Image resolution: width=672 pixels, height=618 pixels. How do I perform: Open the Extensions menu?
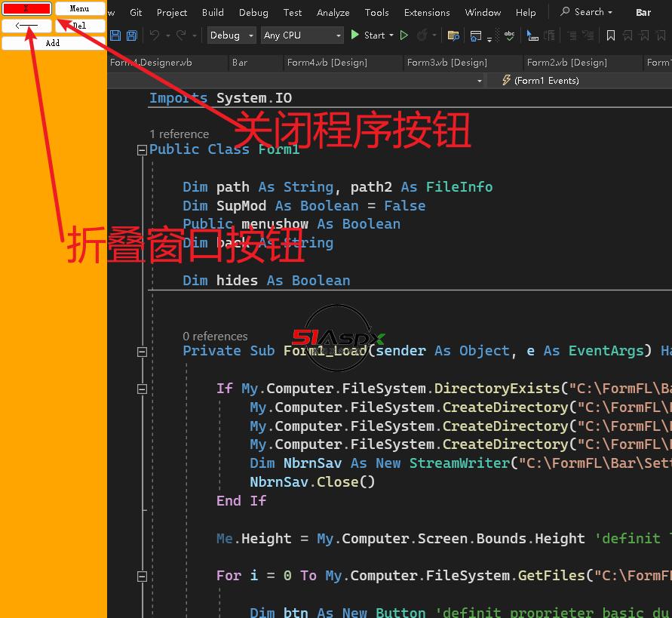[x=427, y=12]
